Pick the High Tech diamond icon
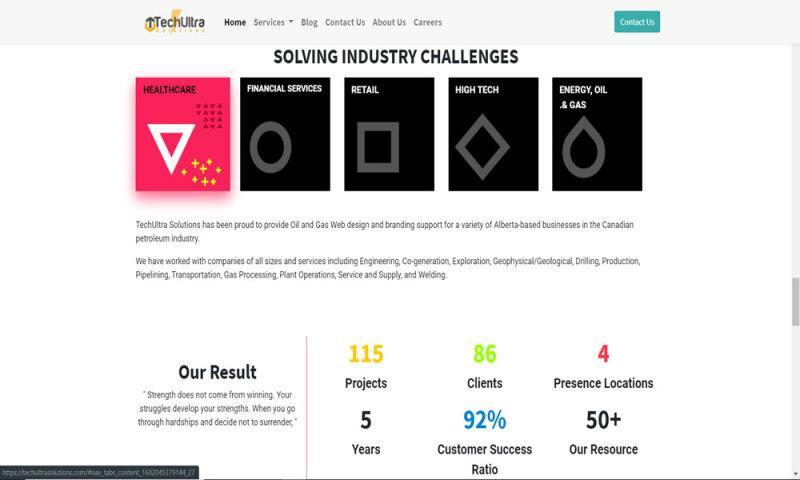 tap(482, 147)
